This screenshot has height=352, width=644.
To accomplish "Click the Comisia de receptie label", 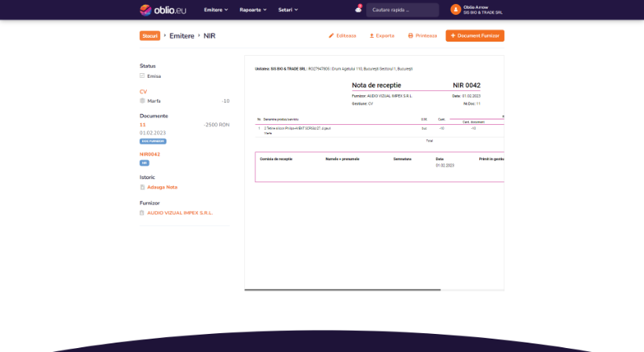I will (276, 159).
